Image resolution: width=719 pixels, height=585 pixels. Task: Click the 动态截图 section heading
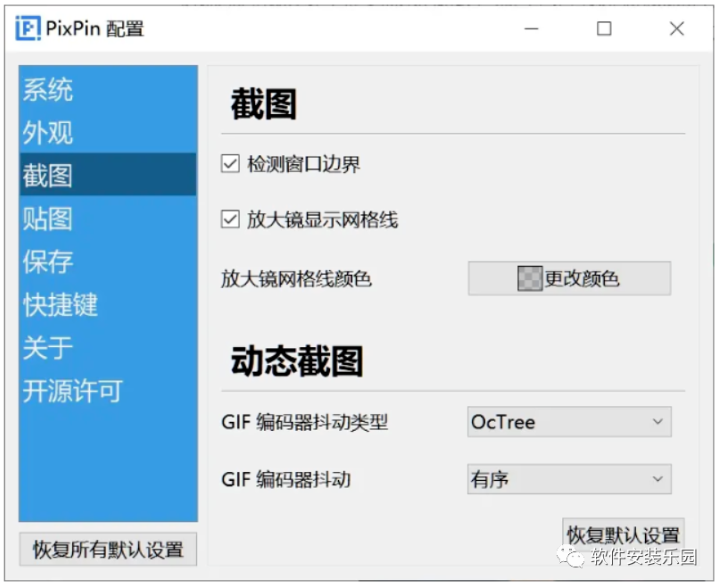coord(297,361)
